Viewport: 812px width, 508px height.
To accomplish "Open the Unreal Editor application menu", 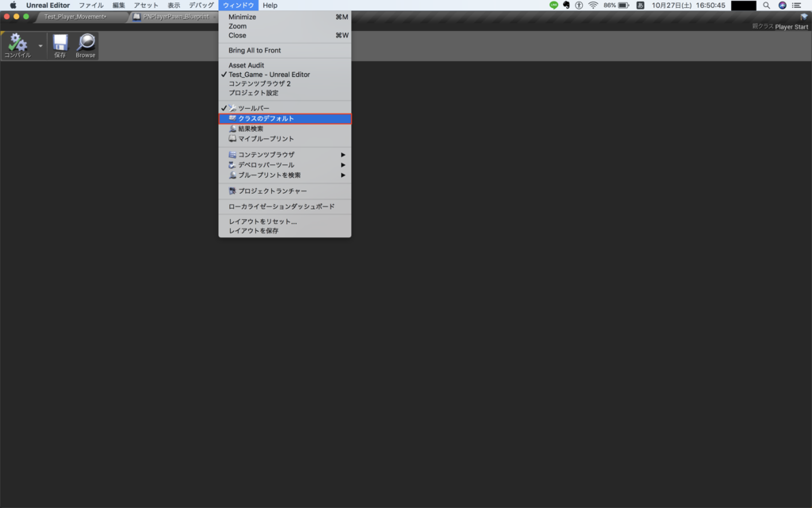I will tap(48, 6).
